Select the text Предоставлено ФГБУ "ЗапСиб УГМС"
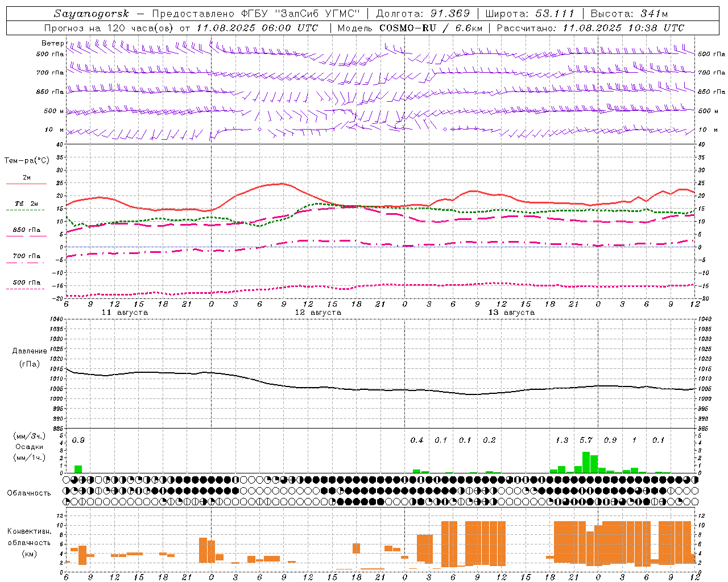Image resolution: width=728 pixels, height=582 pixels. (x=257, y=14)
